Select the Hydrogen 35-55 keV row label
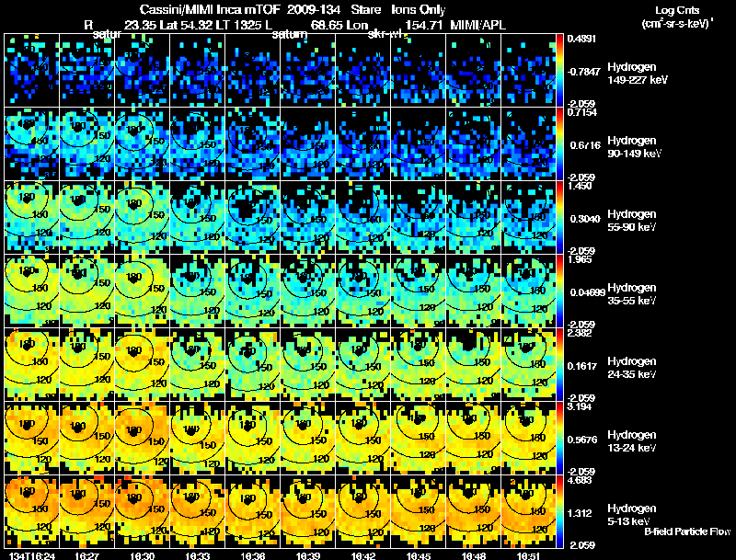Viewport: 736px width, 560px height. (x=632, y=294)
